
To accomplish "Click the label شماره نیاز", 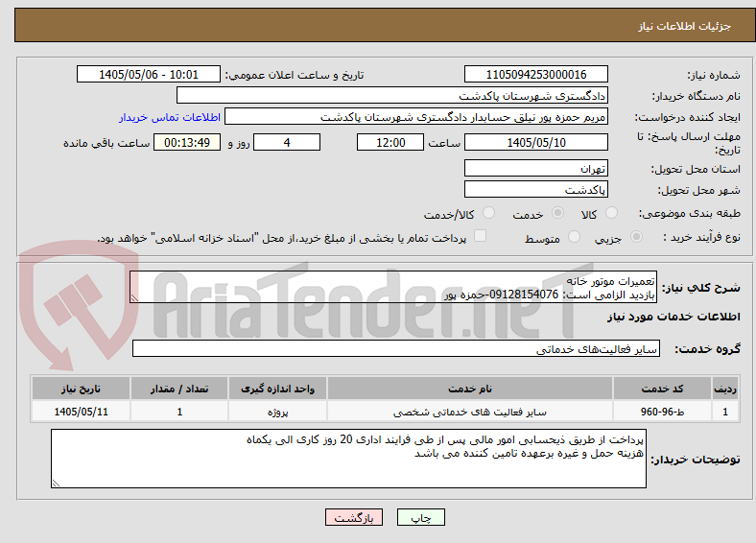I will [714, 75].
